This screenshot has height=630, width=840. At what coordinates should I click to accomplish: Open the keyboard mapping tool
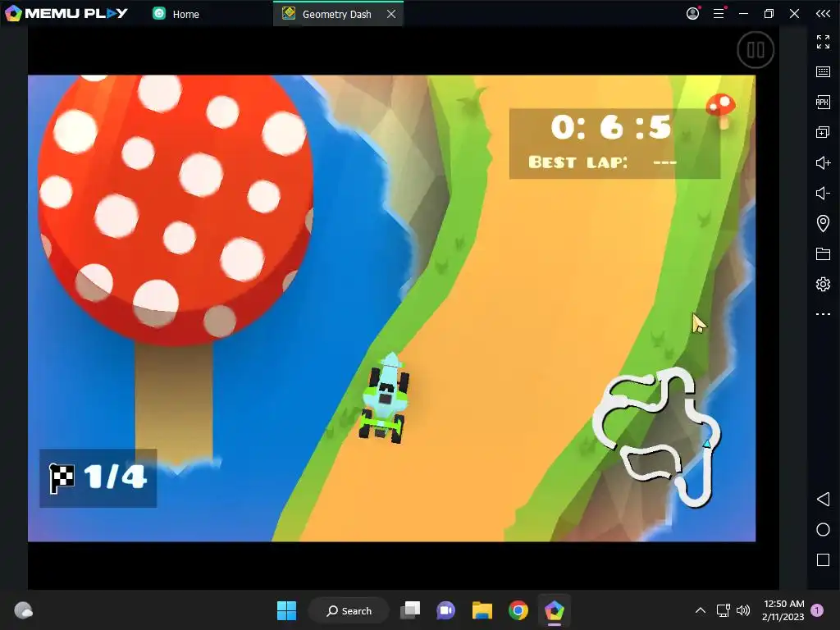(823, 72)
